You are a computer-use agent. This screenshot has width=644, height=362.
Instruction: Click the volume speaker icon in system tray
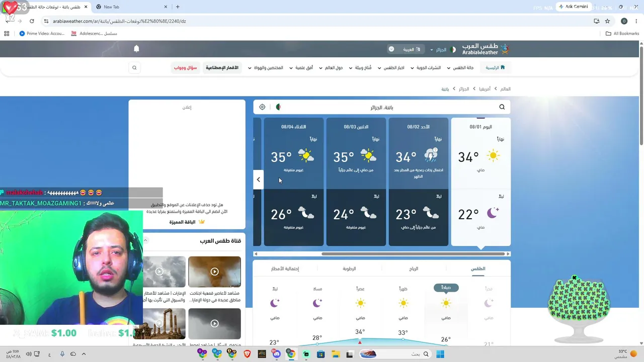tap(29, 354)
